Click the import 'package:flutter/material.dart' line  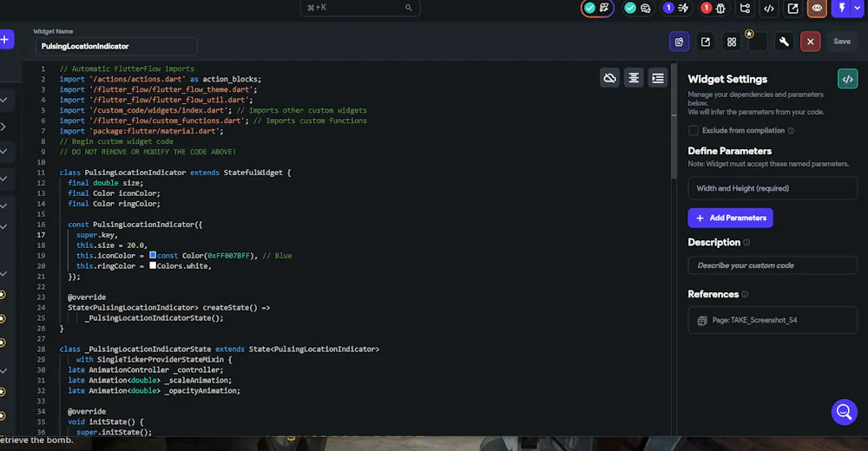click(141, 131)
